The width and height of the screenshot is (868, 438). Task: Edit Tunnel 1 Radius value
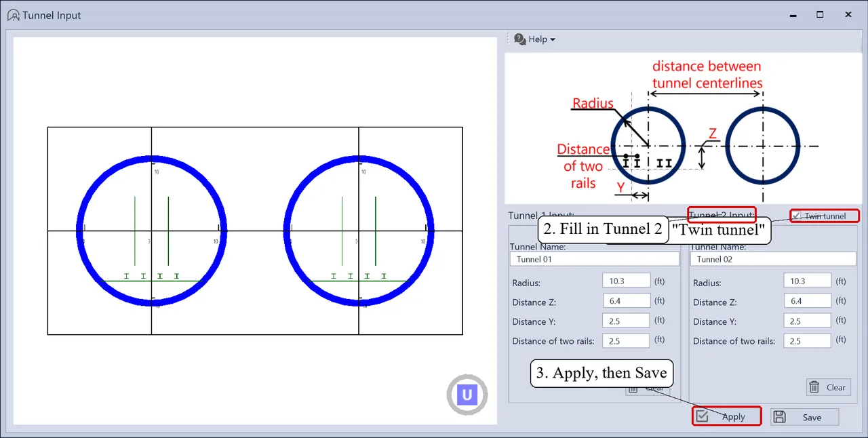[x=626, y=281]
